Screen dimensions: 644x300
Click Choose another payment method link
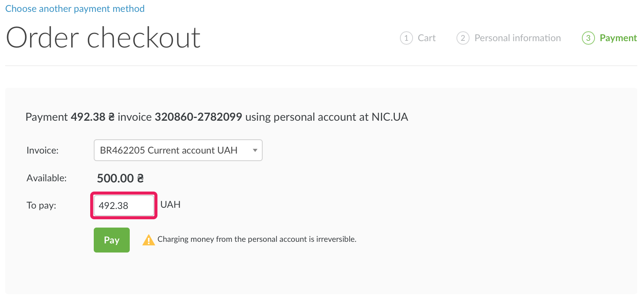tap(75, 9)
